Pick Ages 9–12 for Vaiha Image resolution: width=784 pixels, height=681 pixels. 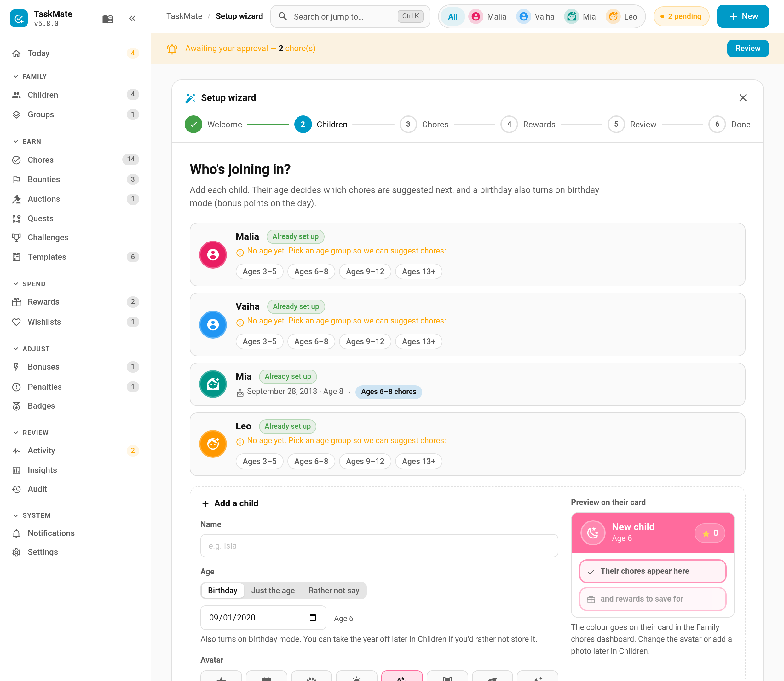point(365,341)
